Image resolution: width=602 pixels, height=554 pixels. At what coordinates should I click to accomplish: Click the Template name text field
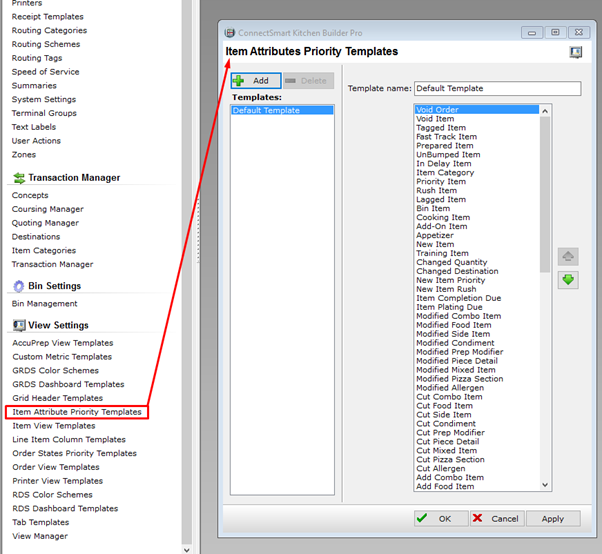[x=497, y=88]
